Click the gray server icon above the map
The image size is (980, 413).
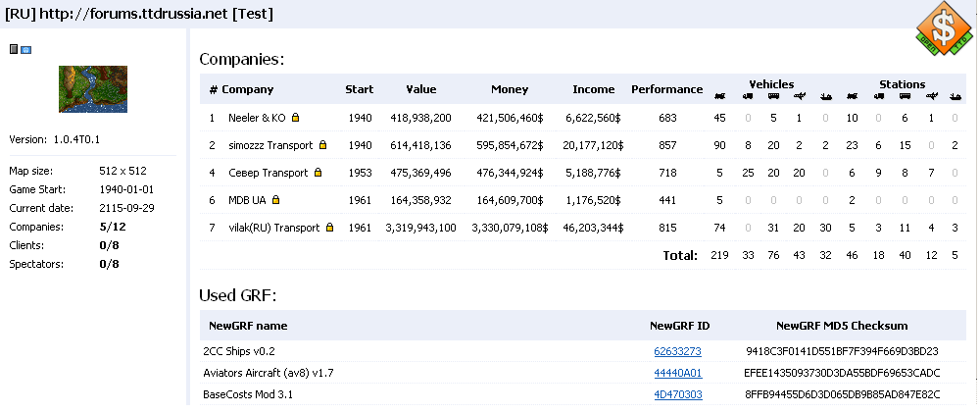pos(14,49)
